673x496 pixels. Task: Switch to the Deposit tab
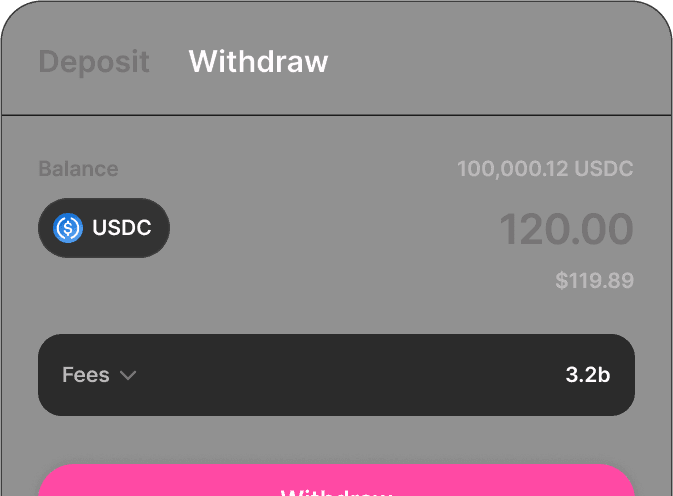pos(94,62)
